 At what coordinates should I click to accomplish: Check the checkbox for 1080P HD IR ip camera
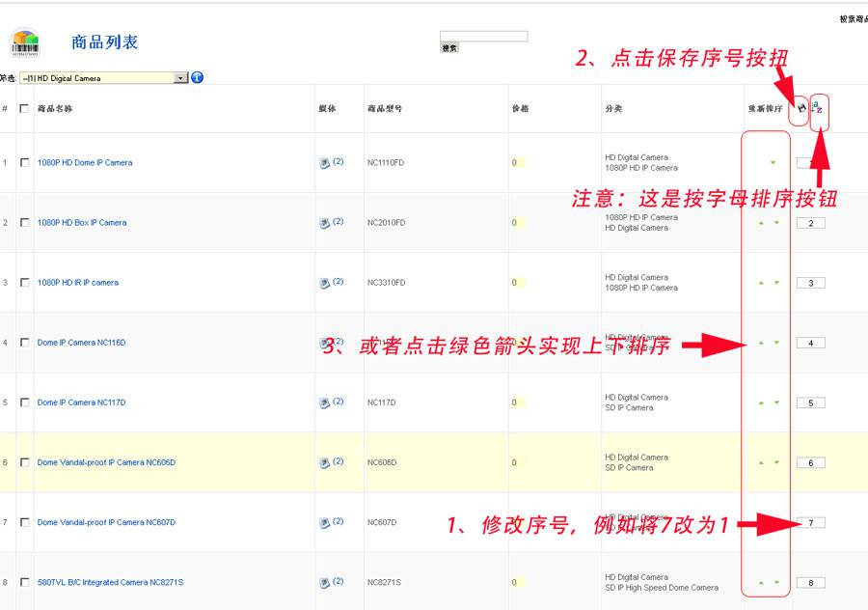24,282
